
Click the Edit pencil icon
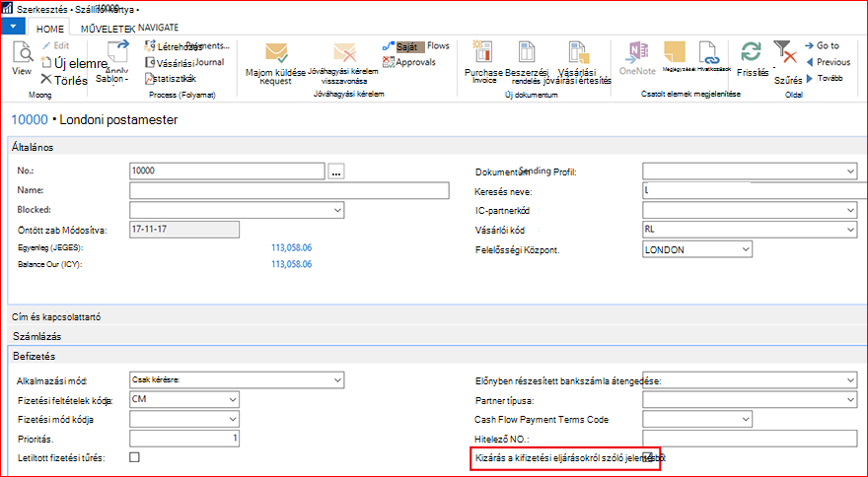[46, 46]
